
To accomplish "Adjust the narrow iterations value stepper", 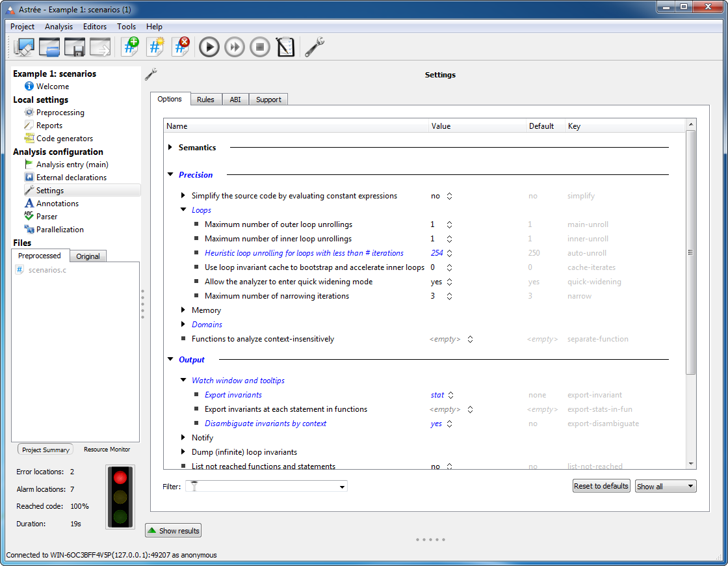I will 449,296.
